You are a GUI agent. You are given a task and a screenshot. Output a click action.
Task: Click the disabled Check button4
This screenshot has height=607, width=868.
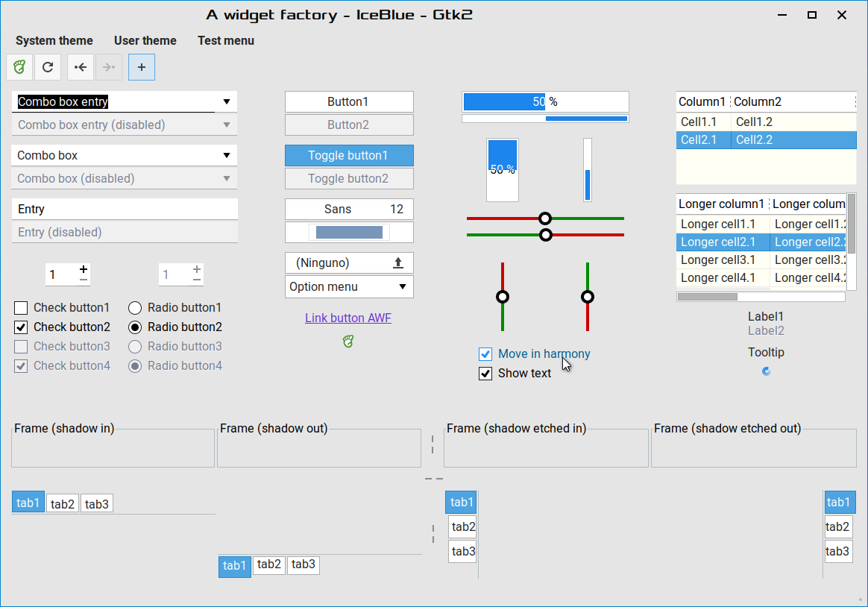(x=20, y=365)
